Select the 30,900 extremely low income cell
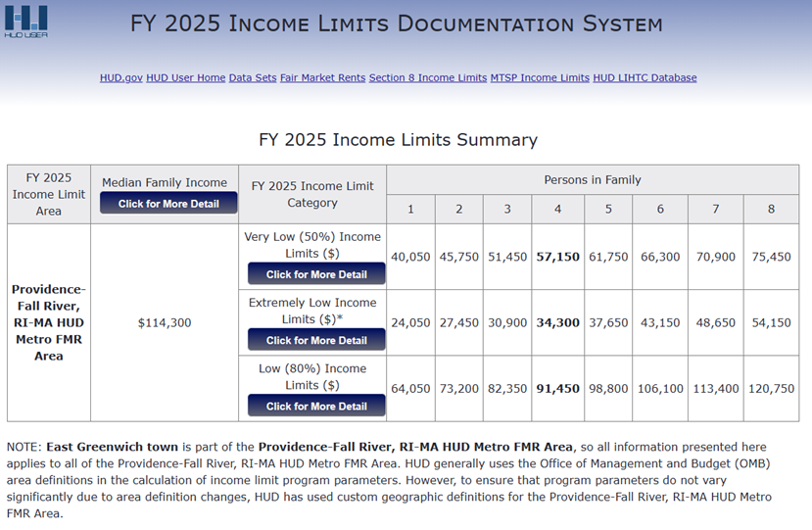812x530 pixels. pyautogui.click(x=507, y=322)
